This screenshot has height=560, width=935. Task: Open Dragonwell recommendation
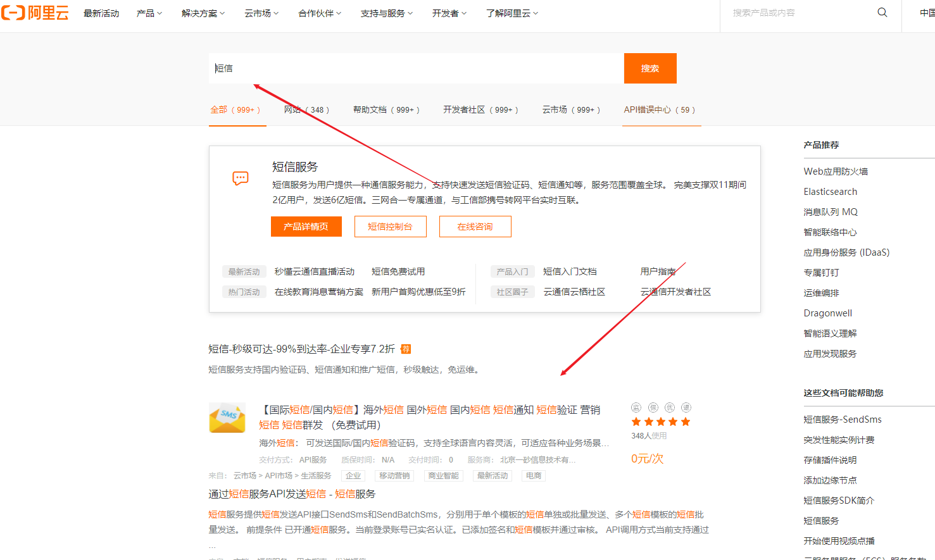pos(828,313)
